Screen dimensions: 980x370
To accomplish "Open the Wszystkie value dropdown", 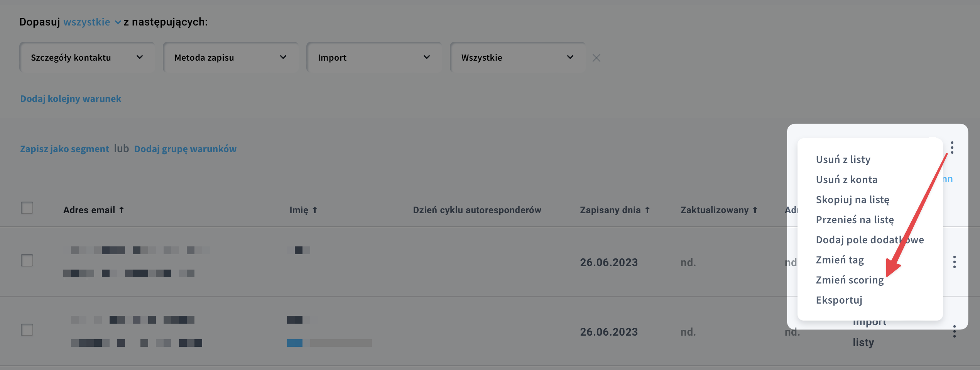I will coord(518,58).
